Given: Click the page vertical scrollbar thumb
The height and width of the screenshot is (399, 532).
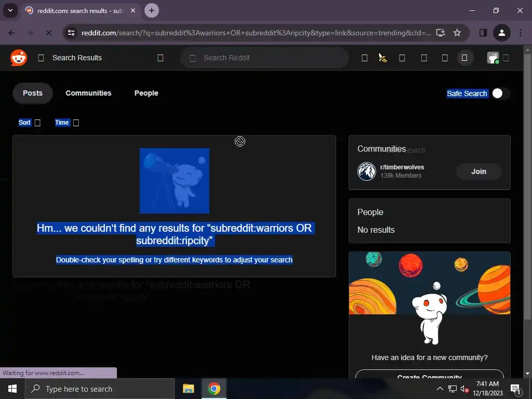Looking at the screenshot, I should point(527,186).
